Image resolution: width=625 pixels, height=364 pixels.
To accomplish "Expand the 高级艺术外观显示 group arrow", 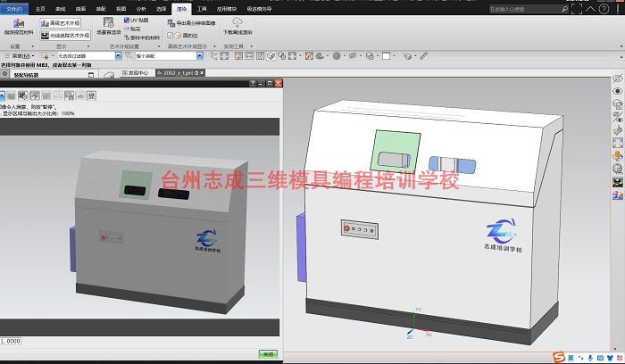I will [x=214, y=46].
